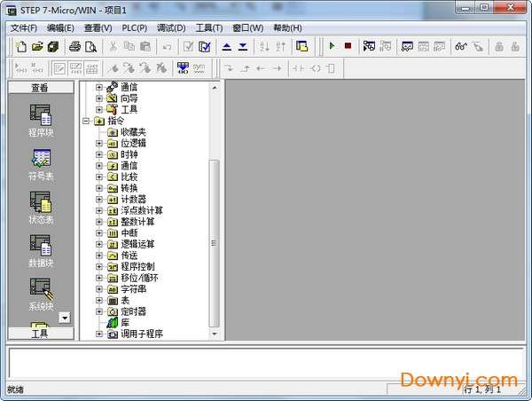Select 传送 tree item

click(129, 256)
